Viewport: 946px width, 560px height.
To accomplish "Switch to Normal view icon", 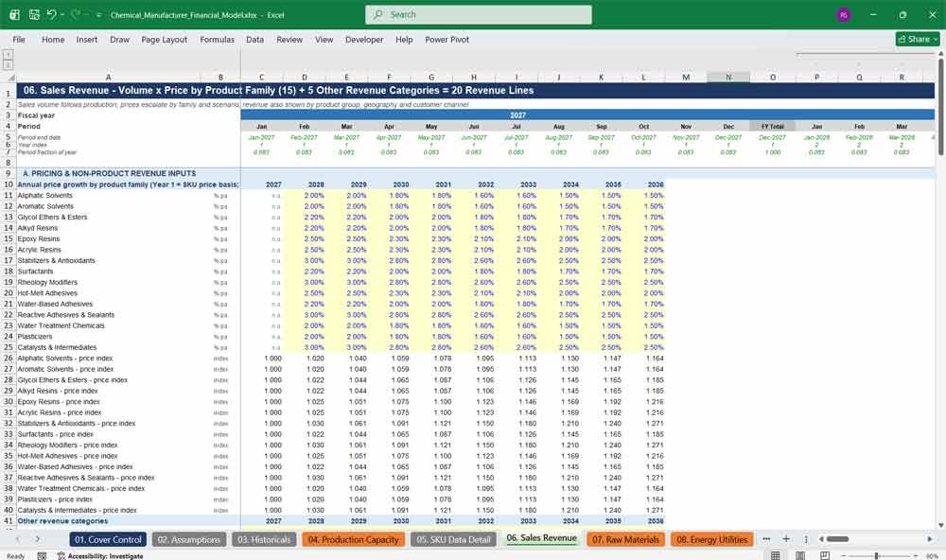I will pyautogui.click(x=776, y=555).
